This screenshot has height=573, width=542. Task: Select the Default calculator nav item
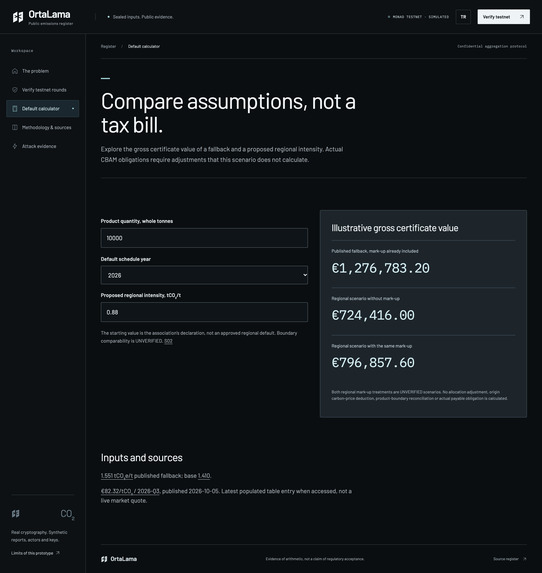pos(42,109)
